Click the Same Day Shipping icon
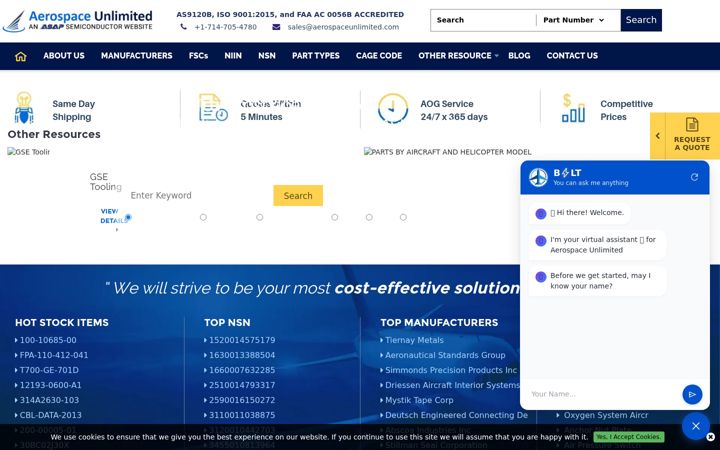Image resolution: width=720 pixels, height=450 pixels. (24, 108)
